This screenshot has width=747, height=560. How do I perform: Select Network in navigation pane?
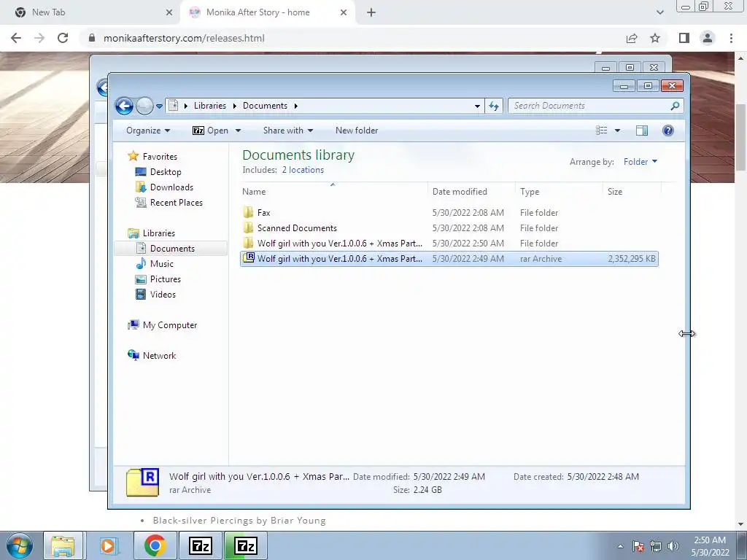tap(159, 356)
